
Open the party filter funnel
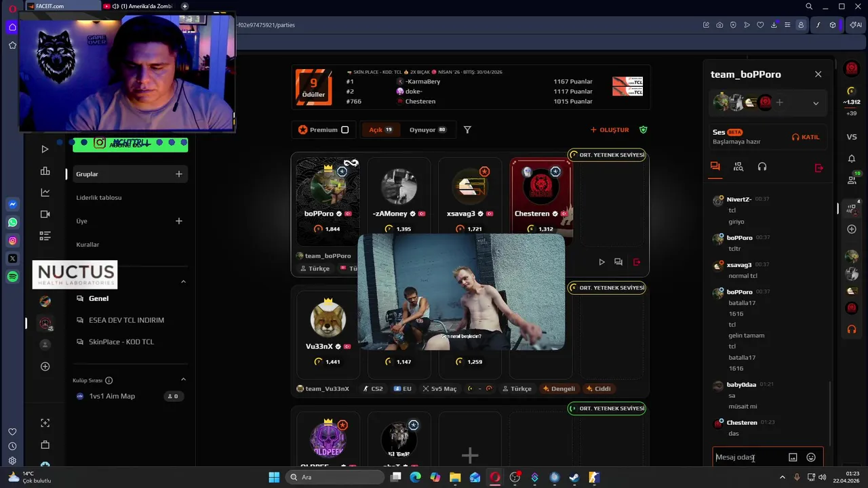[x=467, y=130]
